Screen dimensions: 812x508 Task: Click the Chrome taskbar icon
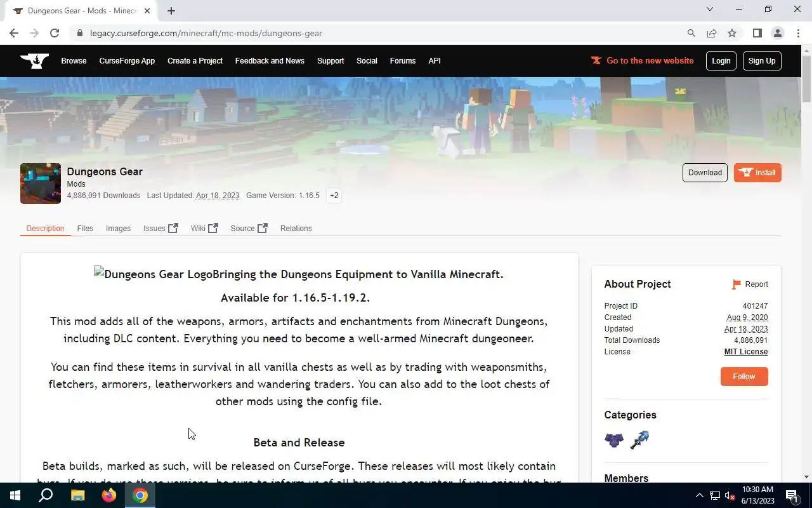[x=140, y=495]
